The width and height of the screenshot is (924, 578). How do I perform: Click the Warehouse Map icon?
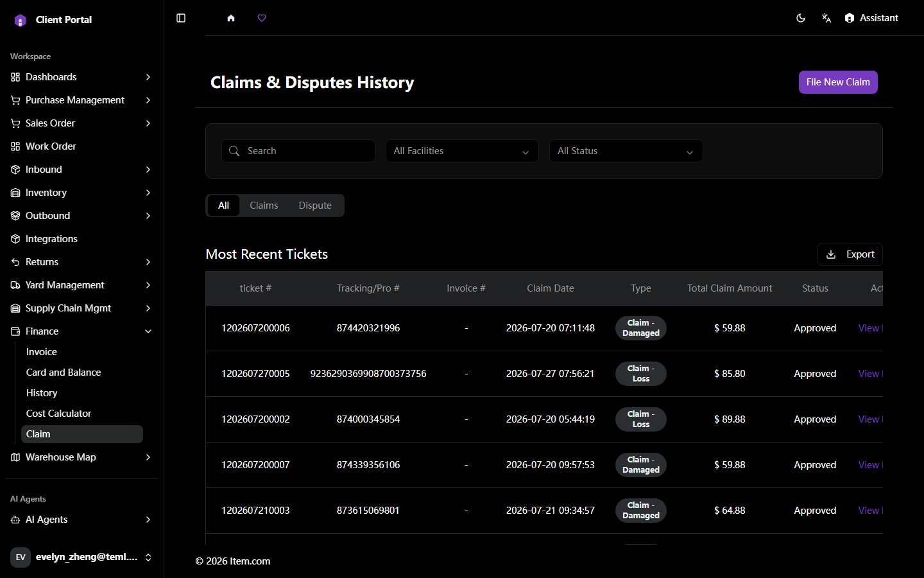[15, 457]
